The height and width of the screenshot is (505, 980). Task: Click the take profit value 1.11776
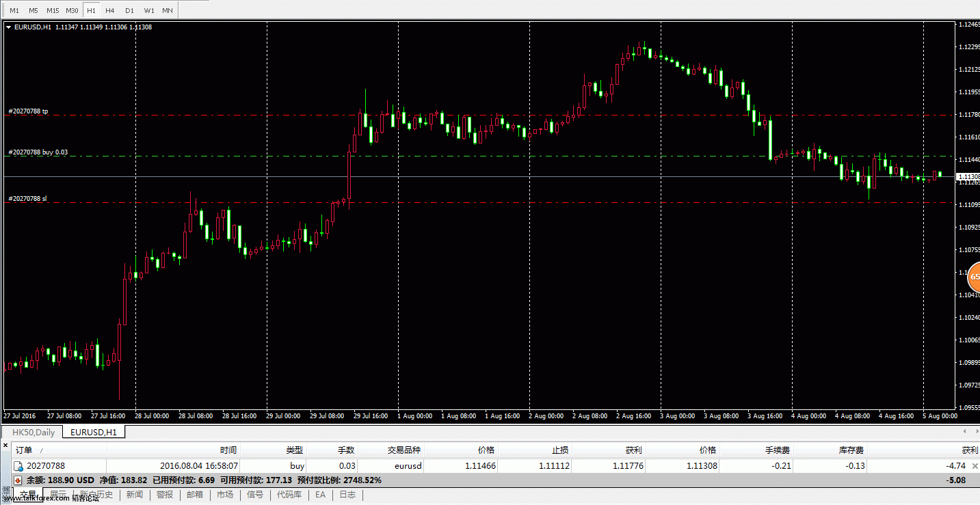(628, 466)
